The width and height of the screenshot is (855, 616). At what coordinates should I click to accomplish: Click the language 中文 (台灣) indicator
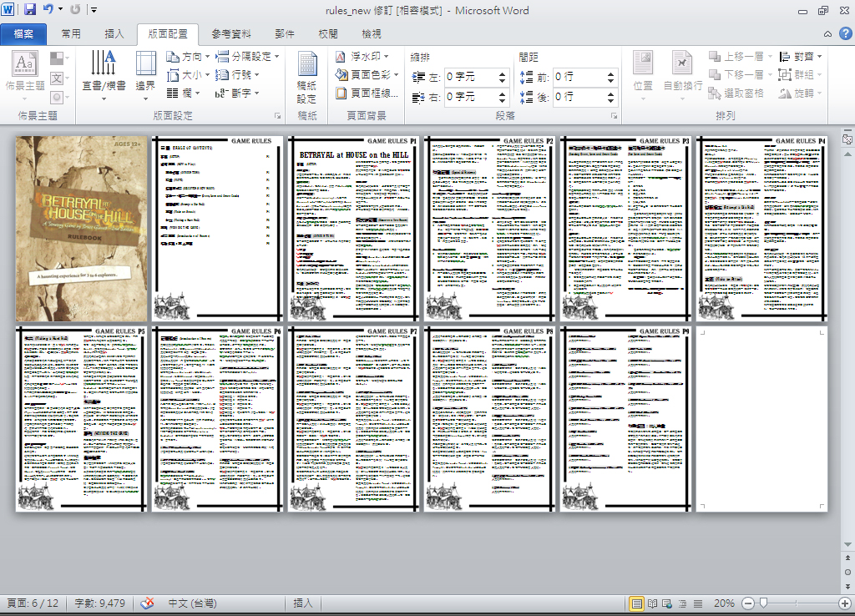[x=193, y=603]
